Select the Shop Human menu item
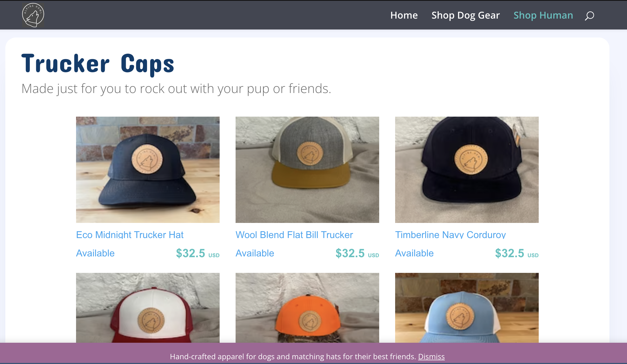 [543, 15]
